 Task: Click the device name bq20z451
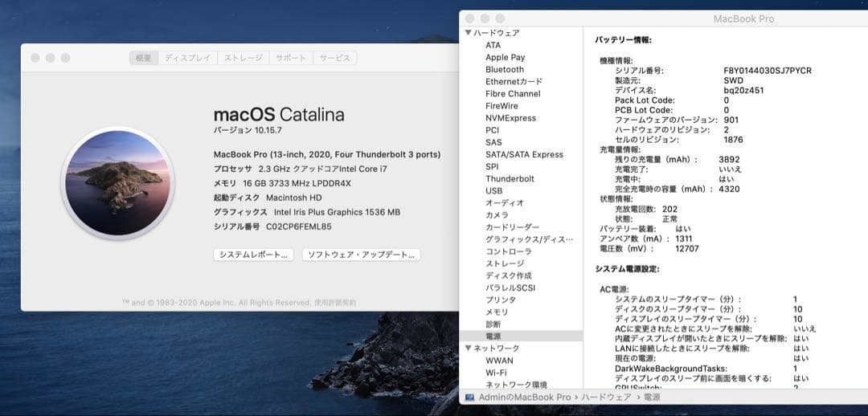coord(743,90)
